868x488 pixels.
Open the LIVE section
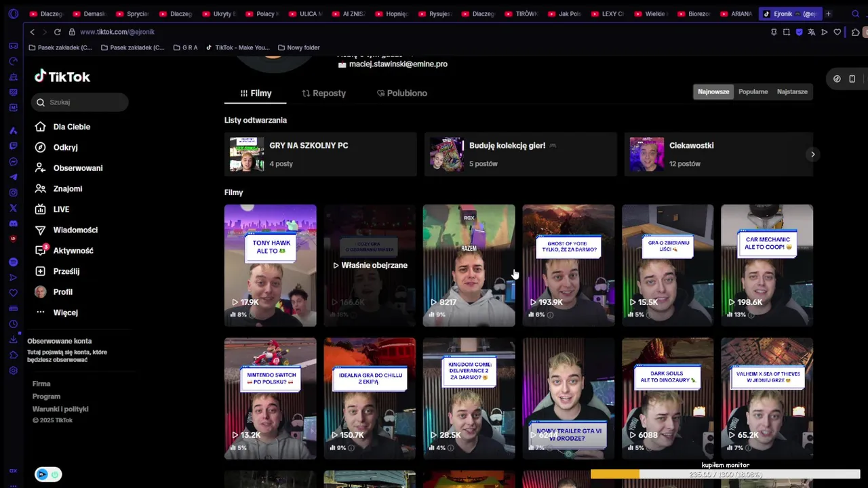click(52, 209)
